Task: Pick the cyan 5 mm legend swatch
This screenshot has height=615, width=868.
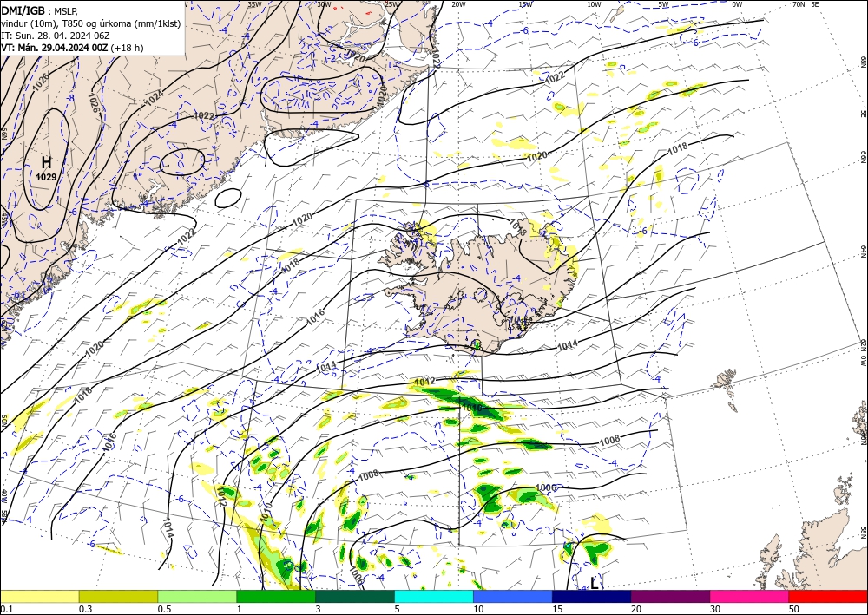Action: [434, 596]
